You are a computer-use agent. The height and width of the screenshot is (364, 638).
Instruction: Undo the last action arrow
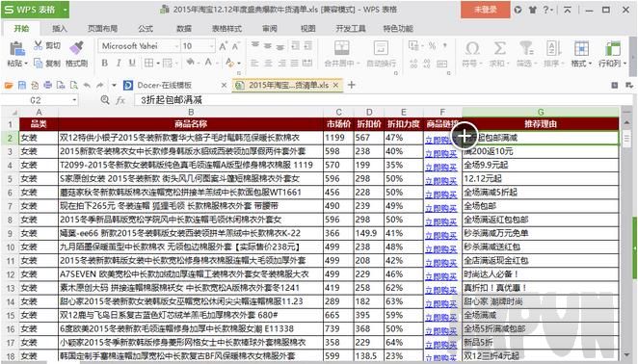coord(87,85)
